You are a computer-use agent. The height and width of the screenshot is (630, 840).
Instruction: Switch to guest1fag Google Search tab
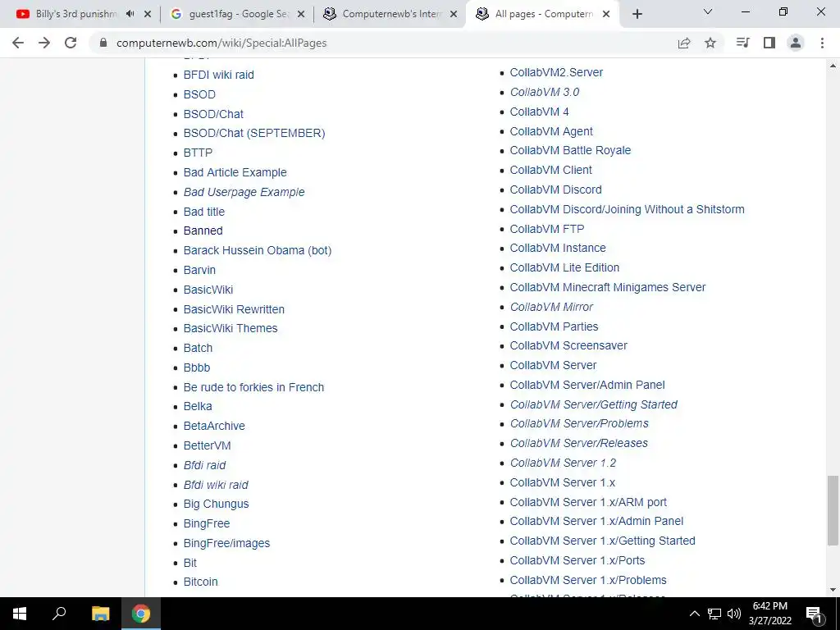[236, 14]
